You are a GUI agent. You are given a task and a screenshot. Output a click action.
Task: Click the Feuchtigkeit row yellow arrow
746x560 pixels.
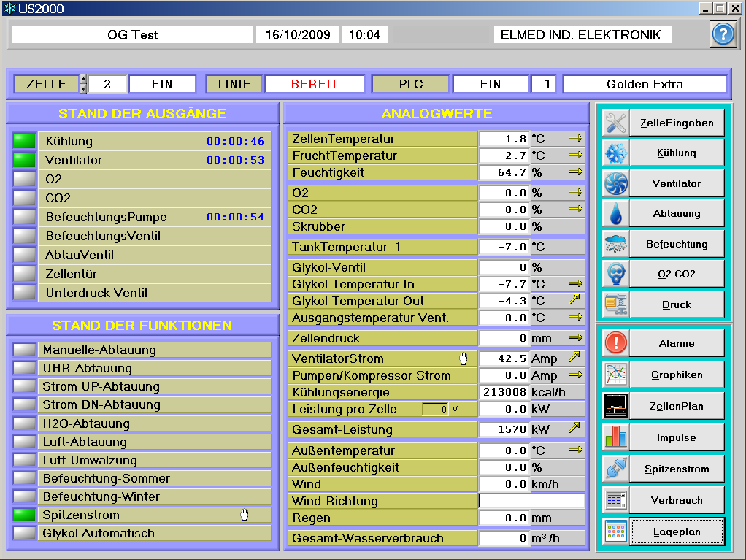pos(576,172)
